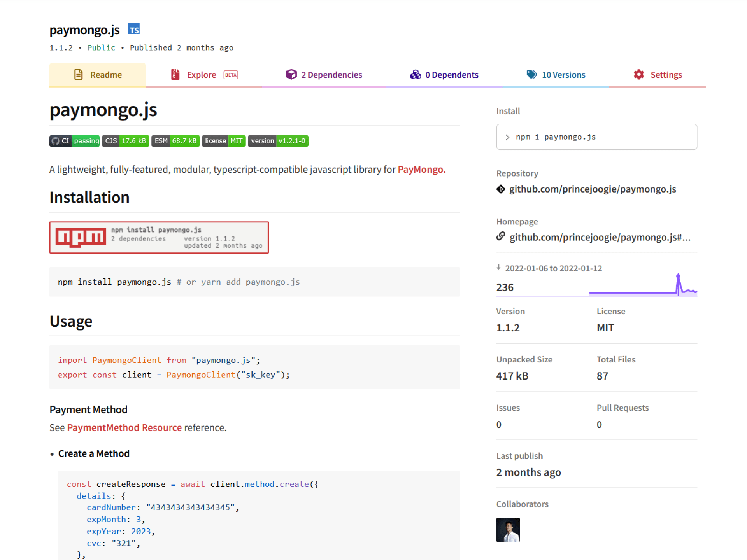Click the 417 kB unpacked size value
This screenshot has height=560, width=747.
pyautogui.click(x=512, y=376)
